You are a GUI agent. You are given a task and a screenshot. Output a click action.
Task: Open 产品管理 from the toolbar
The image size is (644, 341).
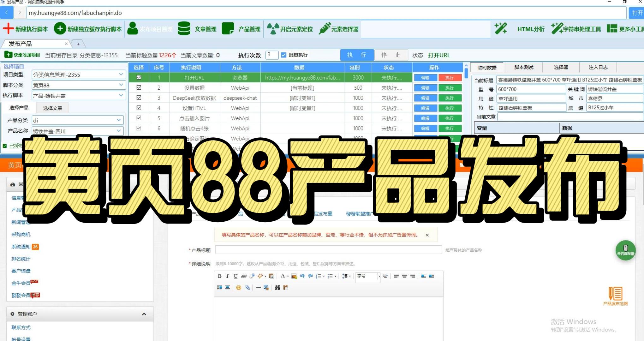[x=241, y=28]
